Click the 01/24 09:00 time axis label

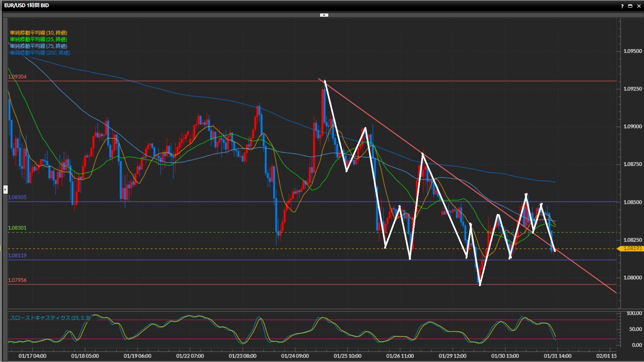295,356
